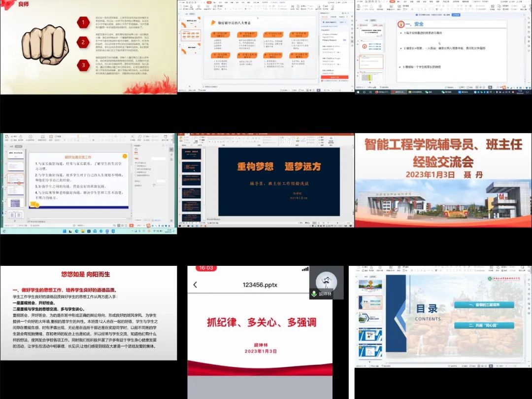The image size is (532, 399).
Task: Click red number 3 badge on 良师 slide
Action: (83, 65)
